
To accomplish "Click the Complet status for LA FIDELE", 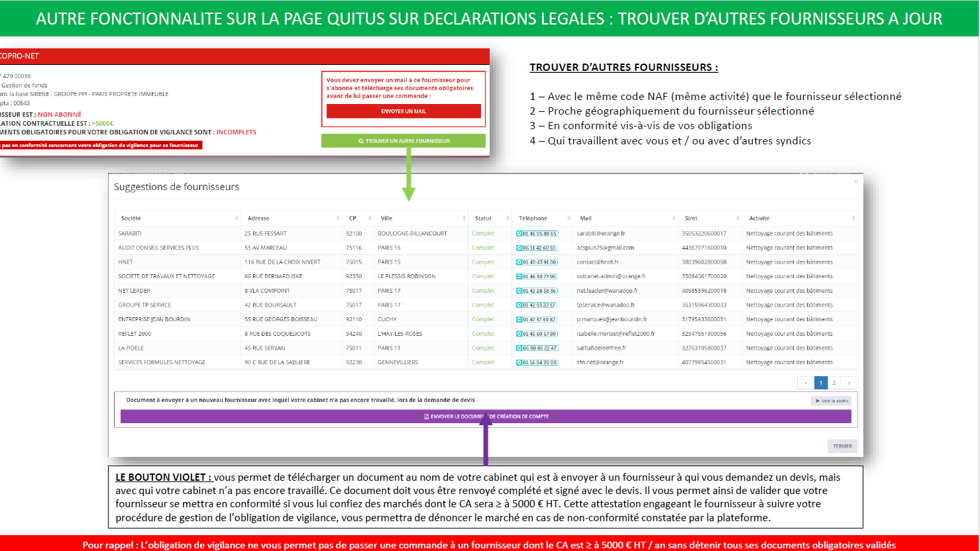I will [x=483, y=348].
